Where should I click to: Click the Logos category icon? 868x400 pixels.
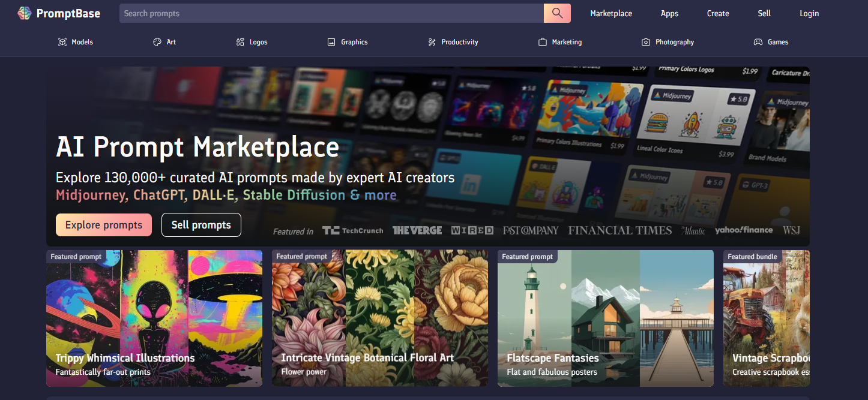tap(240, 42)
